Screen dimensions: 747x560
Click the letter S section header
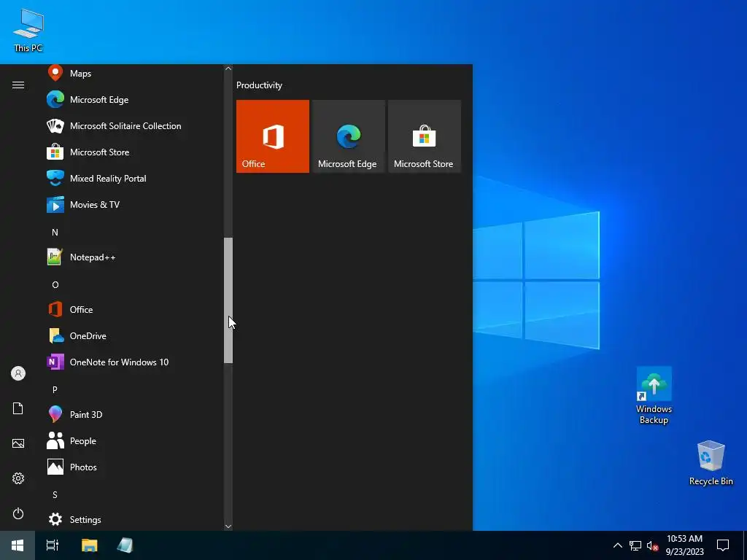[x=55, y=495]
